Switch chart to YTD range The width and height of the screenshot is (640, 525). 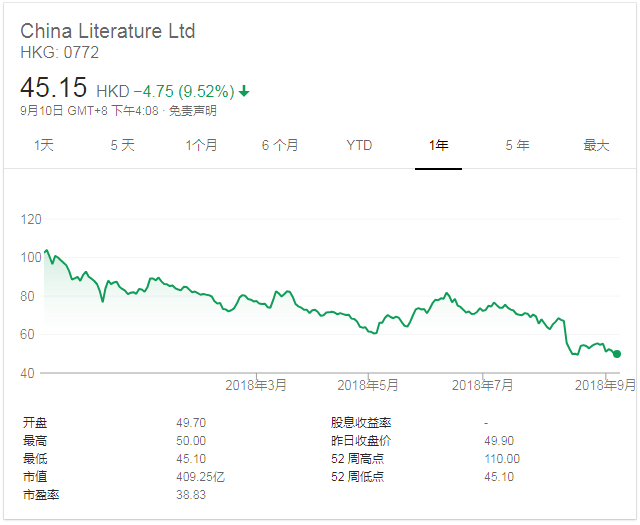[359, 145]
